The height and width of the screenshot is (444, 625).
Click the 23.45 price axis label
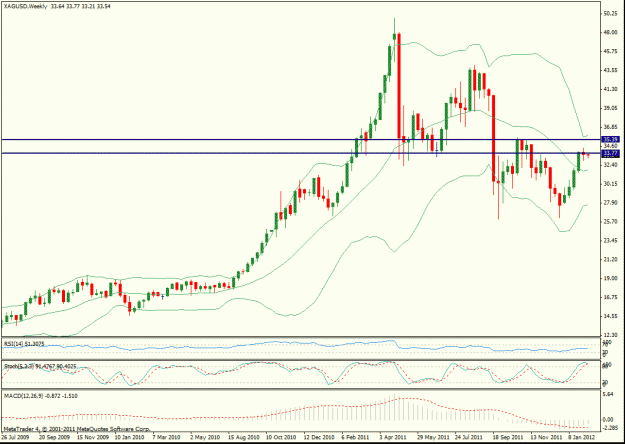pyautogui.click(x=611, y=240)
